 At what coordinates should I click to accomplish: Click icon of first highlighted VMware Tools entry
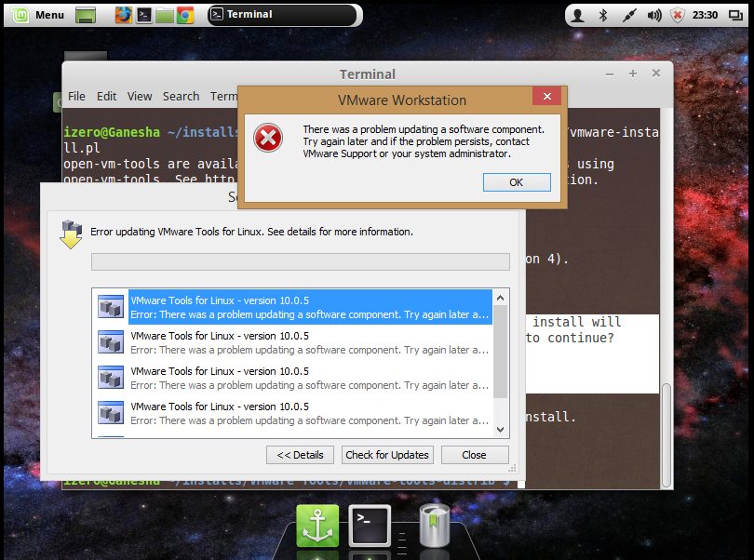coord(111,307)
